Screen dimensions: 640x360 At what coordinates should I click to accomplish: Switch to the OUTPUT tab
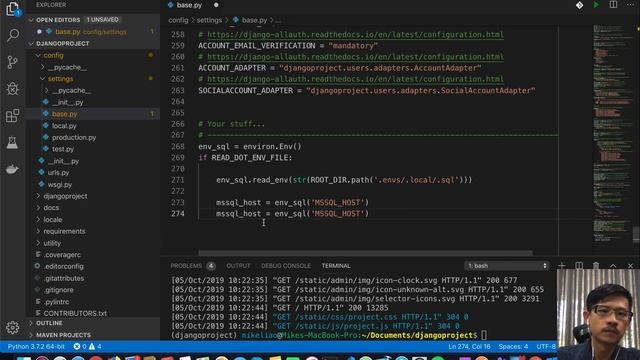click(x=238, y=266)
